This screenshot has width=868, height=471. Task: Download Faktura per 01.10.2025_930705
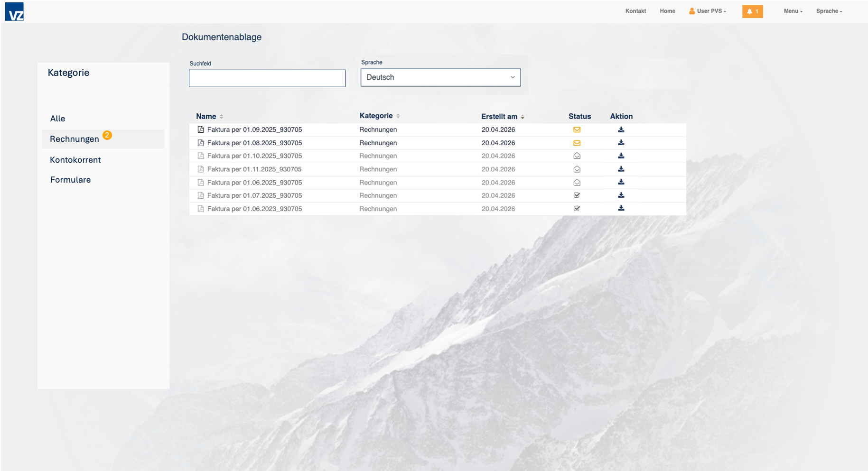click(x=621, y=156)
